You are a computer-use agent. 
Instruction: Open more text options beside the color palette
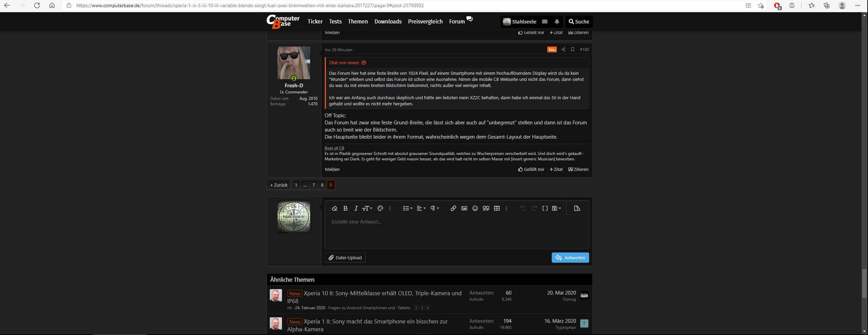pyautogui.click(x=390, y=208)
